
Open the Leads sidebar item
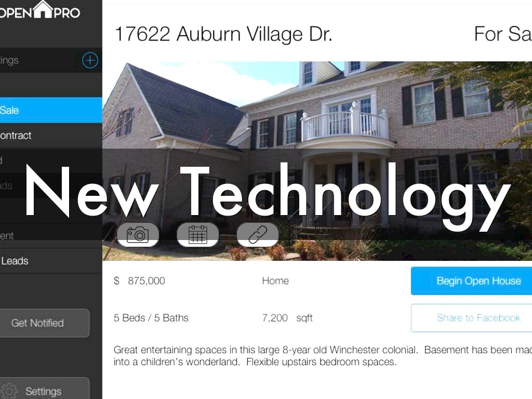(51, 261)
